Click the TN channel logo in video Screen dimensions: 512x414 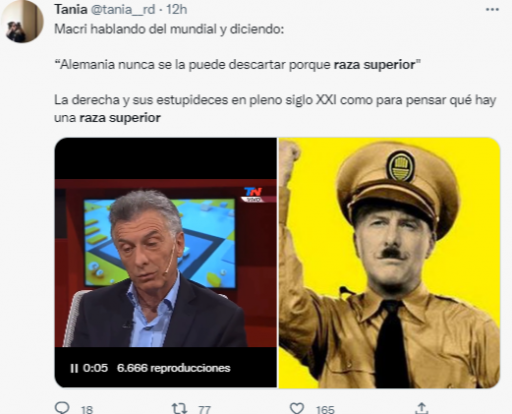(x=254, y=194)
